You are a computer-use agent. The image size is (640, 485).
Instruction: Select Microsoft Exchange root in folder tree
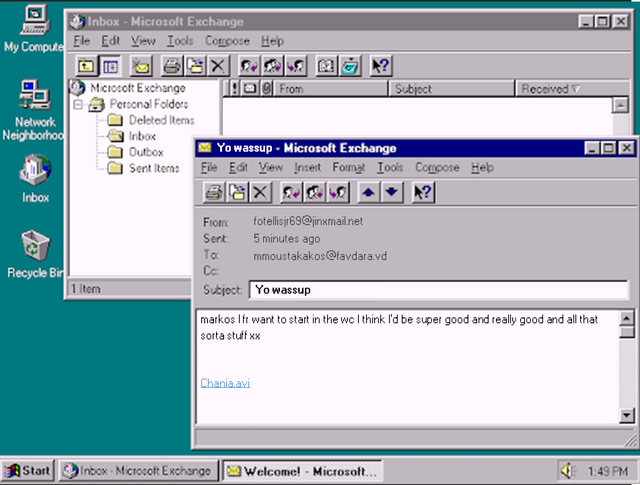point(138,88)
